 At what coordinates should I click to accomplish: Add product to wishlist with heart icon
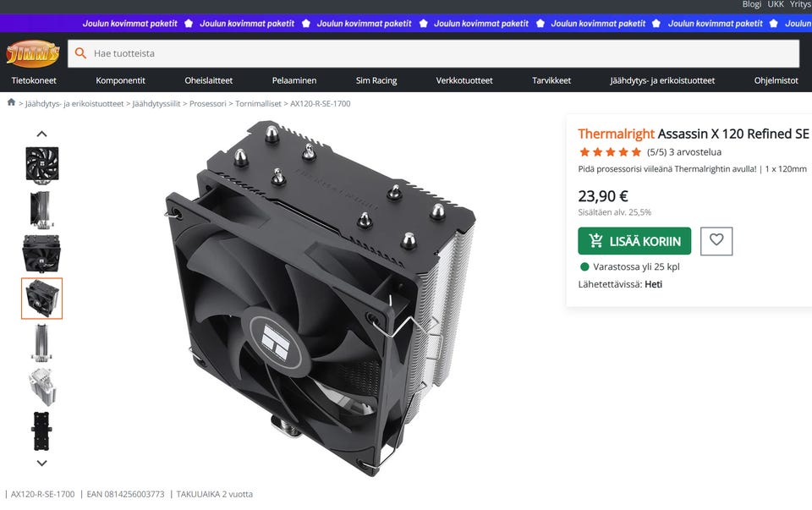716,241
